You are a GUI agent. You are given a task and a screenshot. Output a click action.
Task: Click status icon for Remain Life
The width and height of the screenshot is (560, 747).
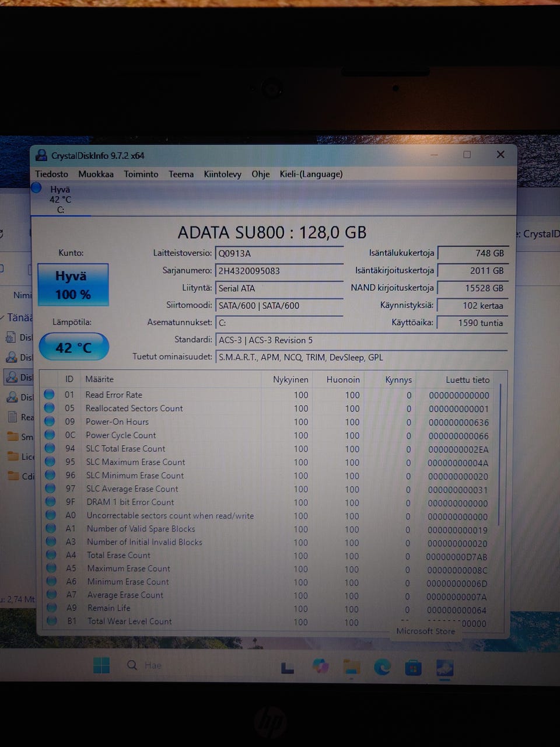click(52, 608)
